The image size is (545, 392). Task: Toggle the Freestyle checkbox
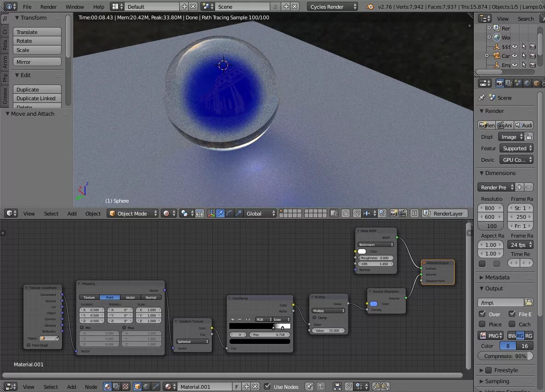pyautogui.click(x=488, y=370)
